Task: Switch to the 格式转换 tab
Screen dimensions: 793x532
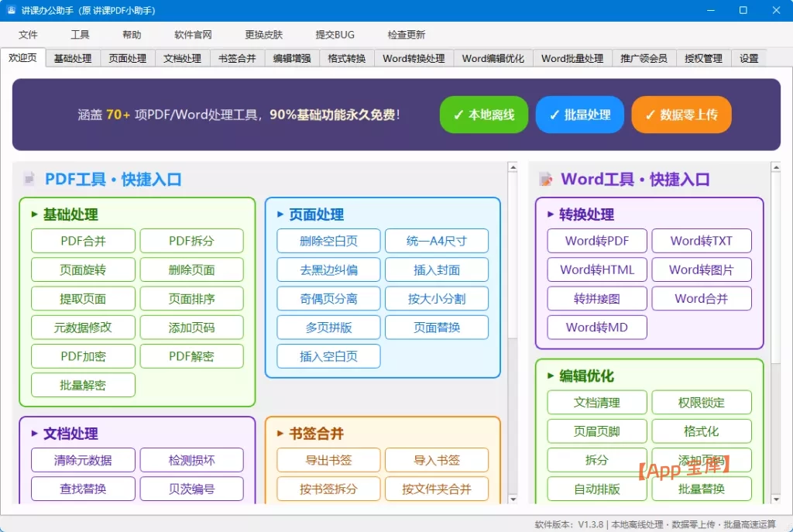Action: pos(346,58)
